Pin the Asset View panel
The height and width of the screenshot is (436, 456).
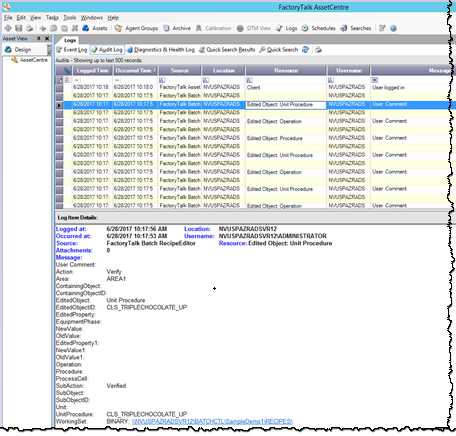point(39,39)
